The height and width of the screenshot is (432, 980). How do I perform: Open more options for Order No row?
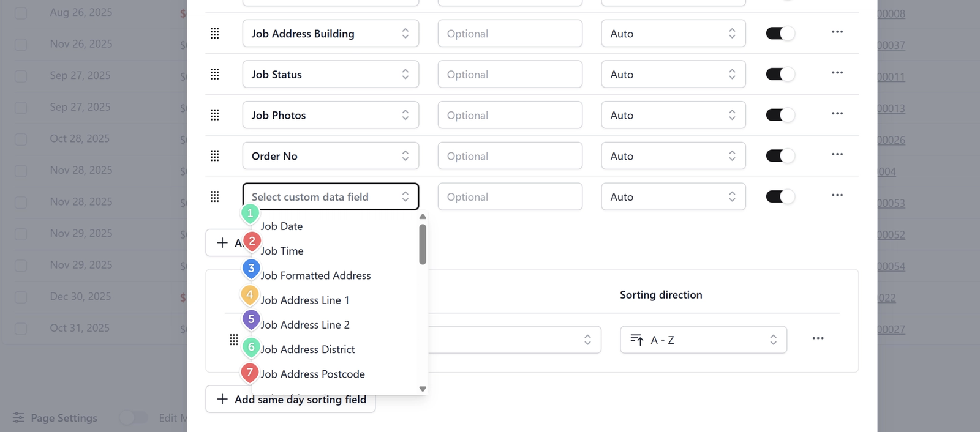coord(837,155)
